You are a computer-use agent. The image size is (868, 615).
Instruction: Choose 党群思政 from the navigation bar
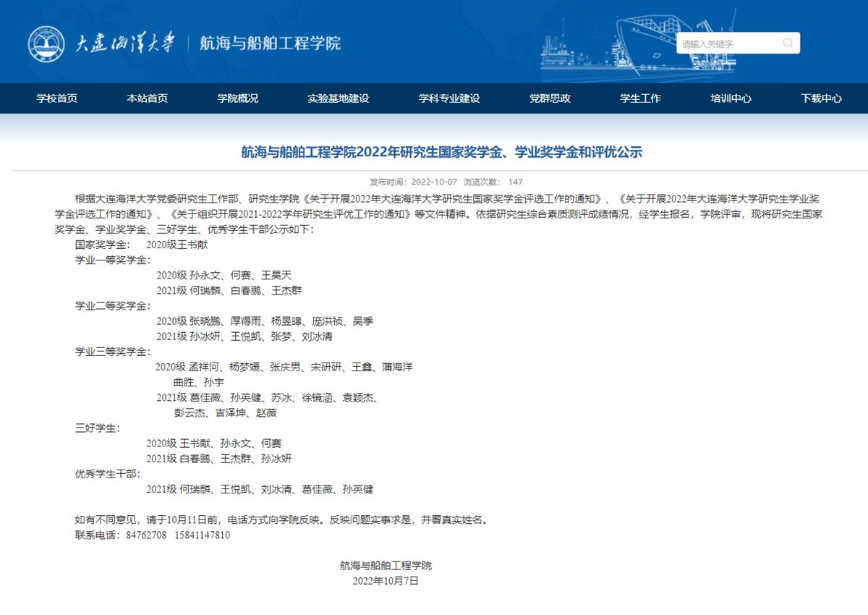click(550, 98)
